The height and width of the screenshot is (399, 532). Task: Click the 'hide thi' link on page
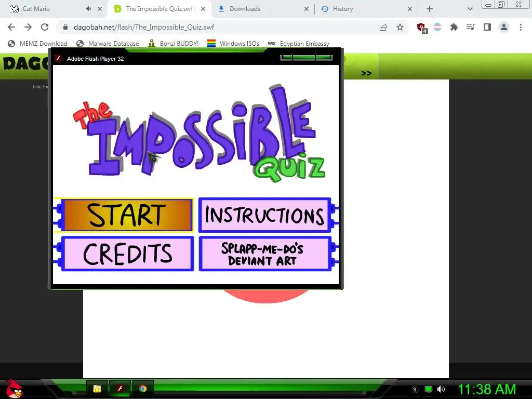[41, 87]
